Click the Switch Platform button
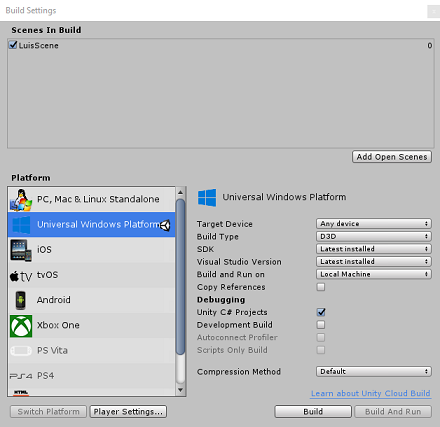The height and width of the screenshot is (427, 440). 48,412
